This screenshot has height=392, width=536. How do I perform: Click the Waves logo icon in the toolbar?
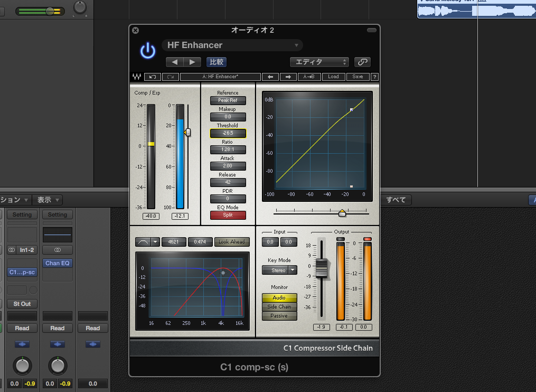coord(136,77)
